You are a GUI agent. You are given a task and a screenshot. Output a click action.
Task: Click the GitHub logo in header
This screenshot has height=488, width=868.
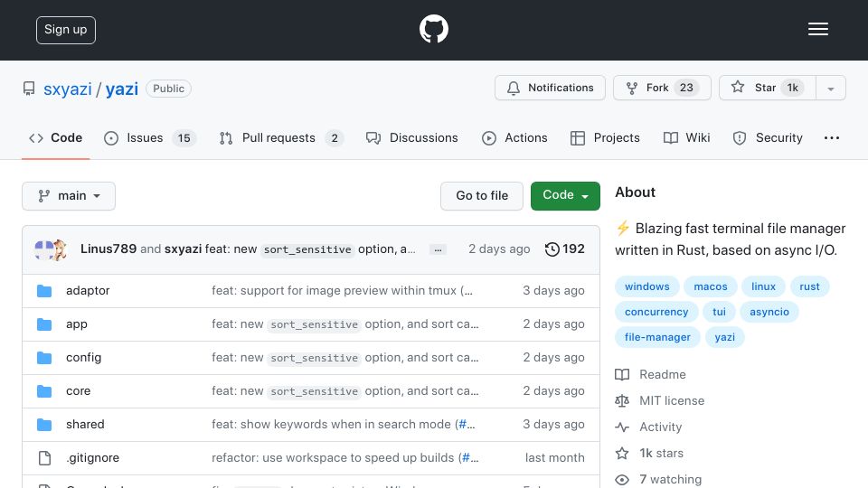(x=433, y=29)
